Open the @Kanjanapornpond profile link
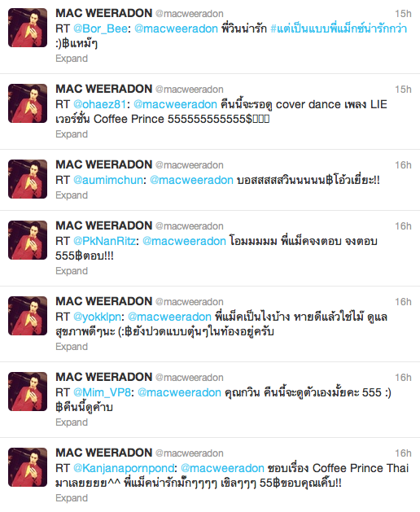The height and width of the screenshot is (512, 420). click(x=124, y=468)
